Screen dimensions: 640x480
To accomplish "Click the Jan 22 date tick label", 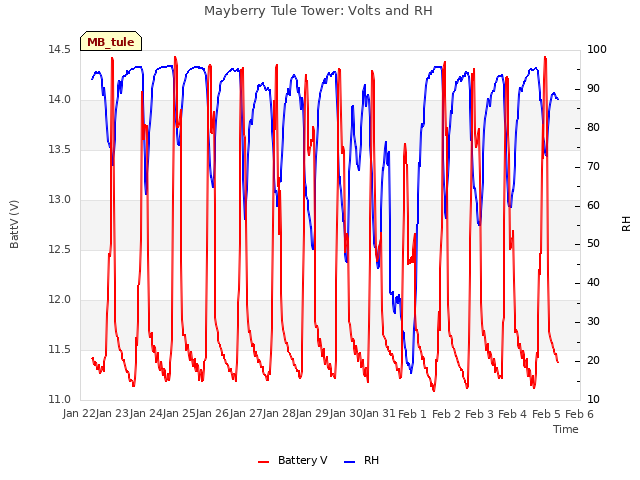I will [80, 414].
